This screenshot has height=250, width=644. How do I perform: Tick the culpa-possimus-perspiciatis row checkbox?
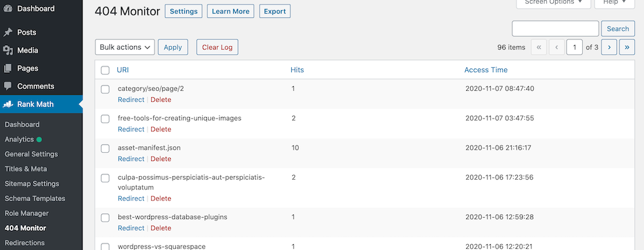click(105, 178)
